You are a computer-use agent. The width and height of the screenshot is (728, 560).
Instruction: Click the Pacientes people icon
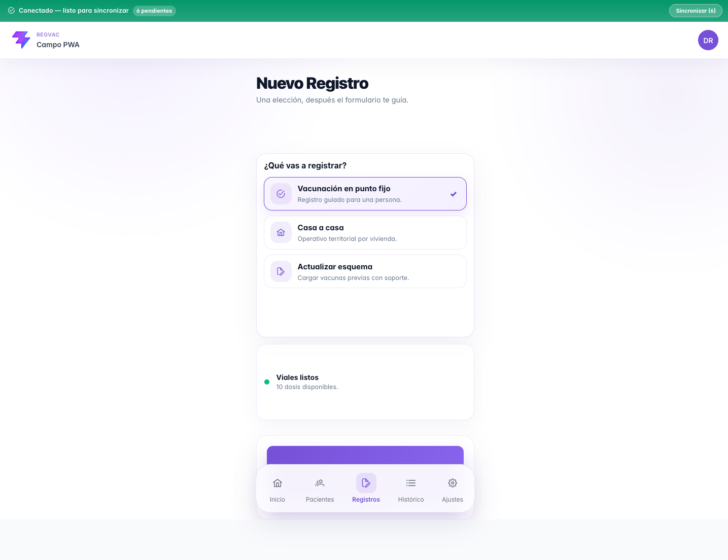tap(320, 483)
